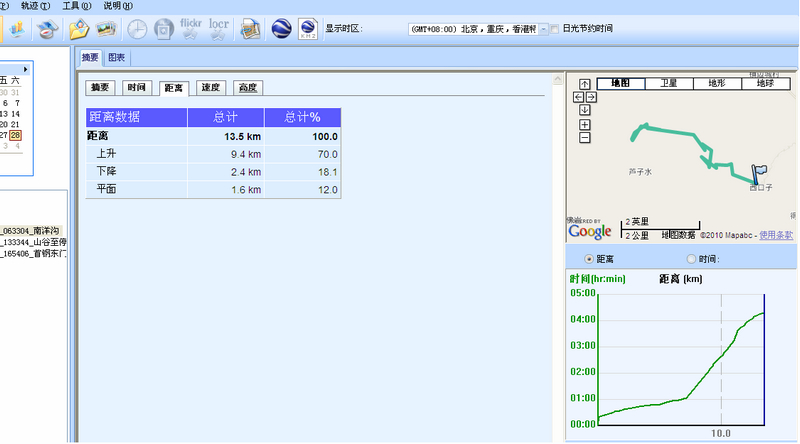Select track _133344_山谷至停
800x444 pixels.
33,242
